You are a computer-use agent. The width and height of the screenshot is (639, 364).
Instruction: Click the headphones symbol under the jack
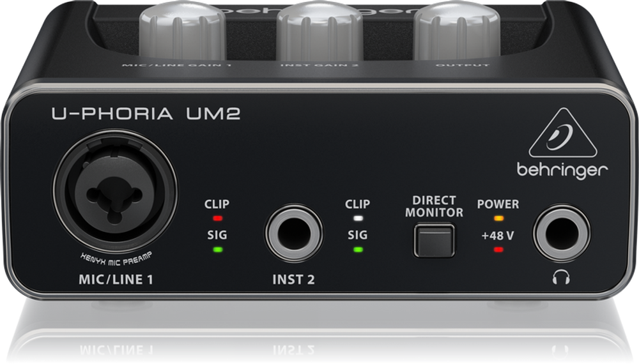[x=561, y=278]
